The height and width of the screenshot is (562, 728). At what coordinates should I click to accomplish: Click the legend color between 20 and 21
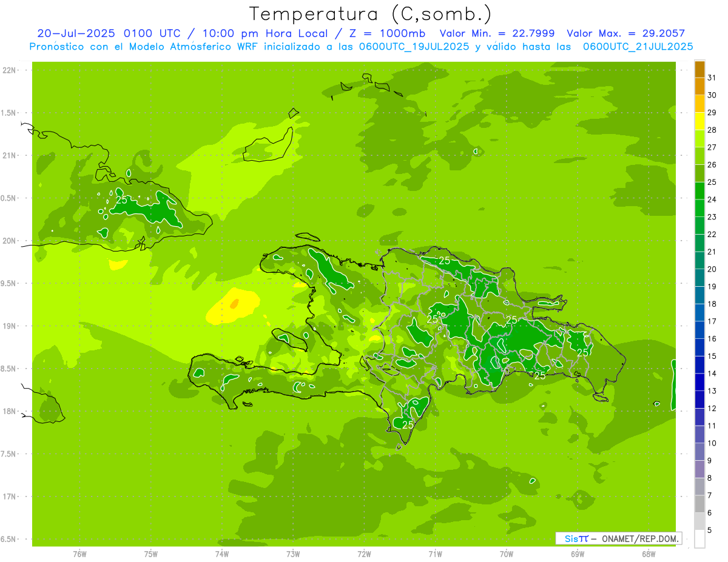click(699, 261)
